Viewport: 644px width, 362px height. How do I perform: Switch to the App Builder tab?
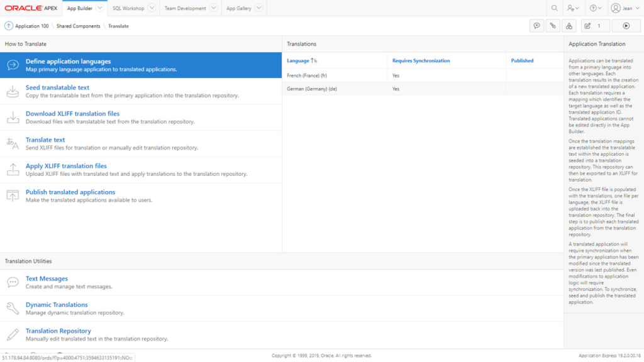coord(80,8)
